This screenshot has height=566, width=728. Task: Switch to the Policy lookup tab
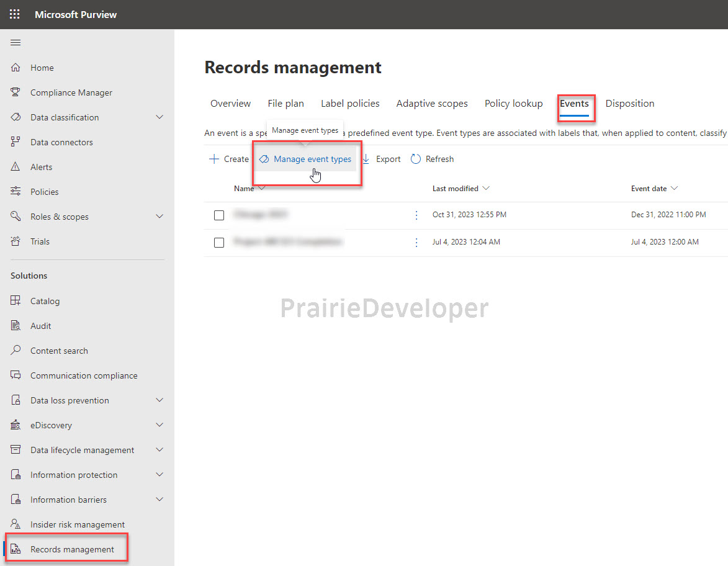point(513,103)
